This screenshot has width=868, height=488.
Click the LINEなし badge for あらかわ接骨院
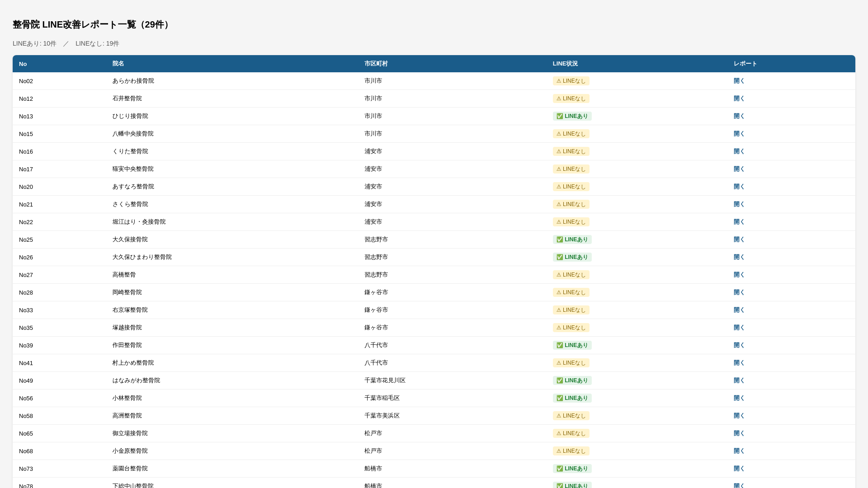(x=571, y=81)
